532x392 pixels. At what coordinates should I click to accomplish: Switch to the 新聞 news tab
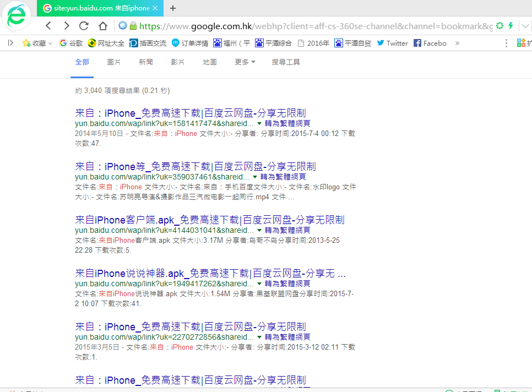pyautogui.click(x=145, y=62)
